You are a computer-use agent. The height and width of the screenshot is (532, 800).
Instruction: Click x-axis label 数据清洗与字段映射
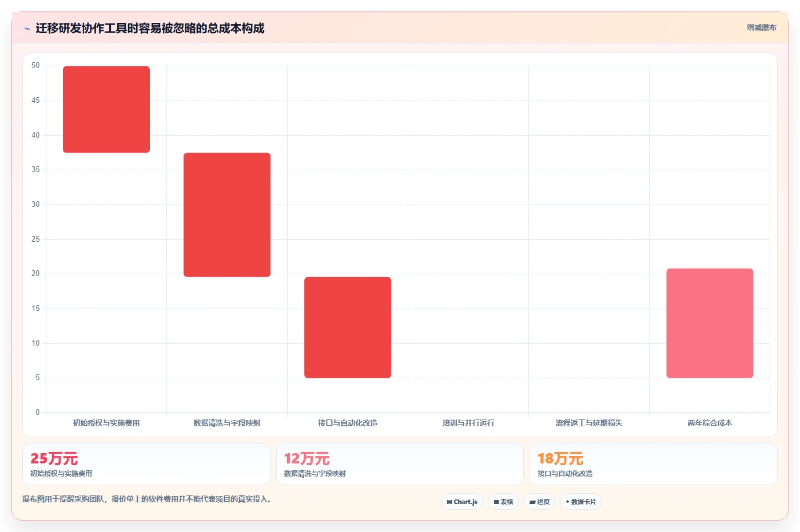click(227, 423)
